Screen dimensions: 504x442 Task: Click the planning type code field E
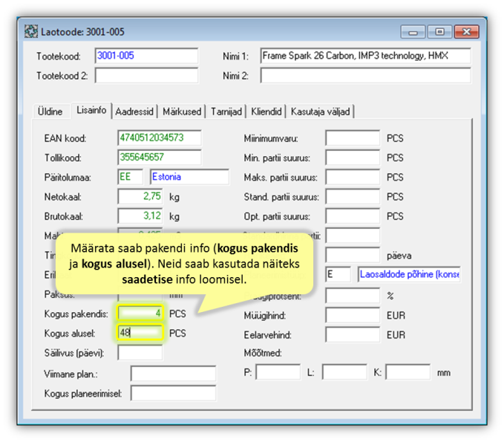[x=338, y=274]
